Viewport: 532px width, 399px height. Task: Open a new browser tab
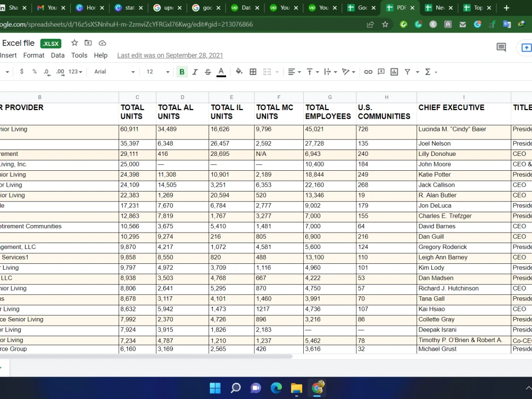pos(506,8)
